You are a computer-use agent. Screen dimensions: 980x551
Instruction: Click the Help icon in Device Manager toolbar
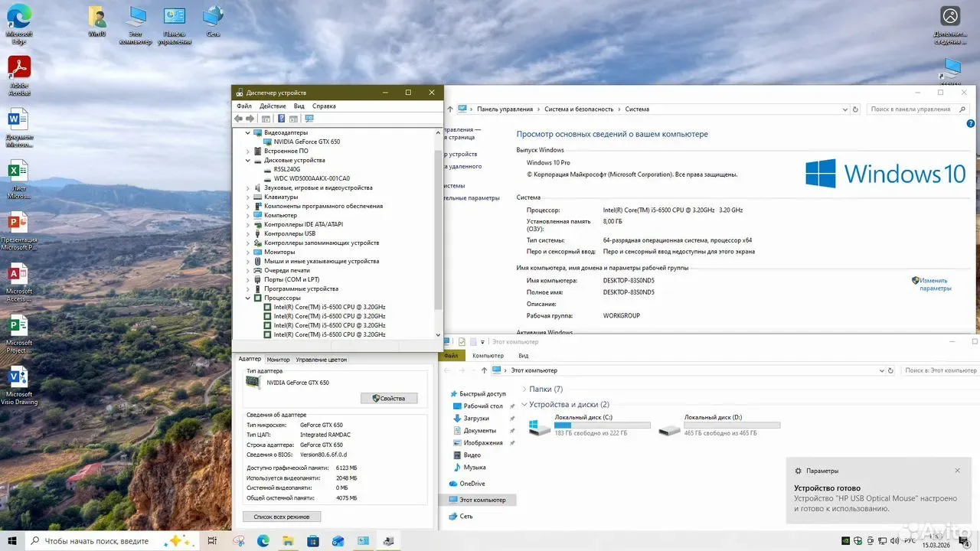281,119
